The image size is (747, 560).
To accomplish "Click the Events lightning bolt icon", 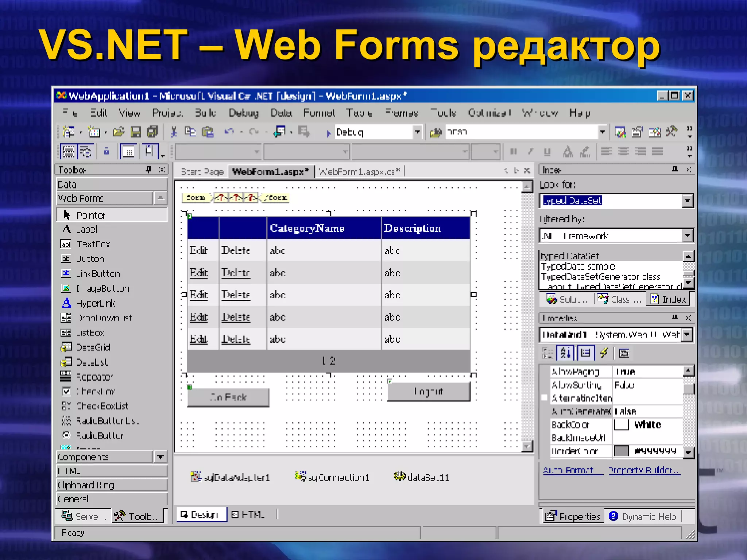I will [604, 353].
